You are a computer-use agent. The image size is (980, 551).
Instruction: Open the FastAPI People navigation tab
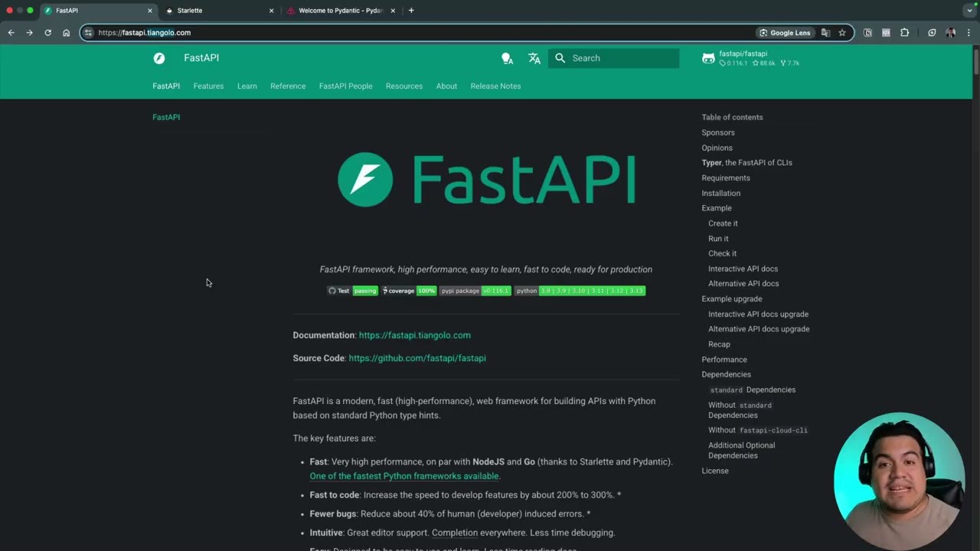pos(346,86)
